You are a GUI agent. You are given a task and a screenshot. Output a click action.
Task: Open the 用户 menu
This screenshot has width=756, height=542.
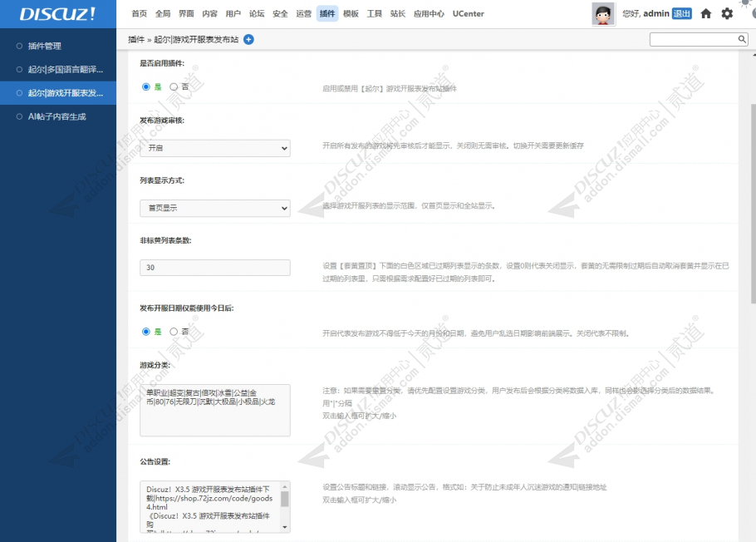tap(233, 13)
